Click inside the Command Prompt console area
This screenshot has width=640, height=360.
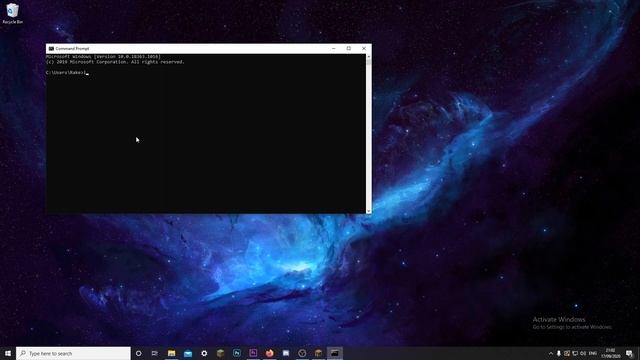[x=206, y=133]
